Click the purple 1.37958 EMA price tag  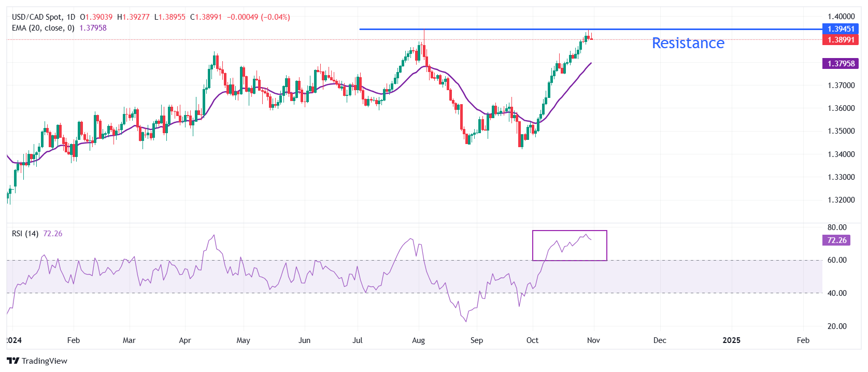[x=840, y=64]
